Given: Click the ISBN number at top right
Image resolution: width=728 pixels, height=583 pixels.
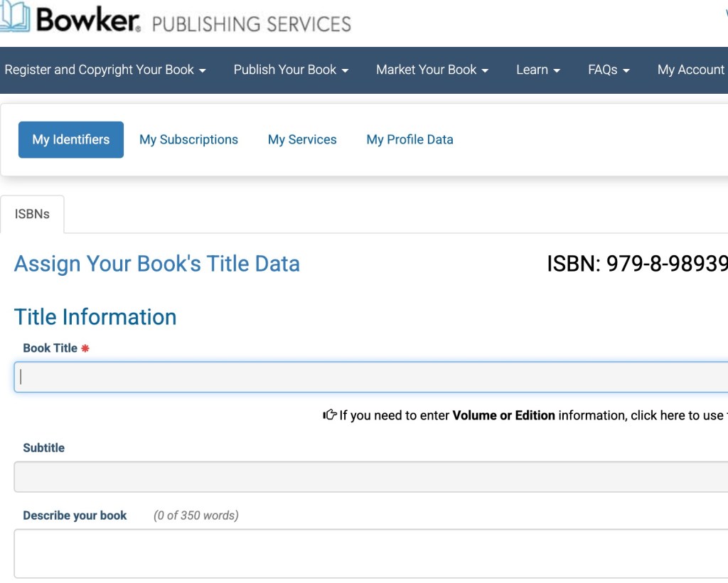Looking at the screenshot, I should pos(636,264).
